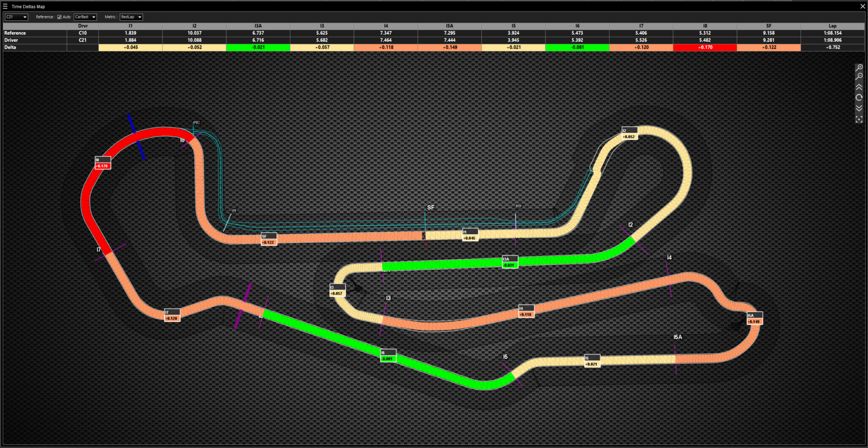The width and height of the screenshot is (868, 448).
Task: Click the double down-chevron map control
Action: tap(859, 108)
